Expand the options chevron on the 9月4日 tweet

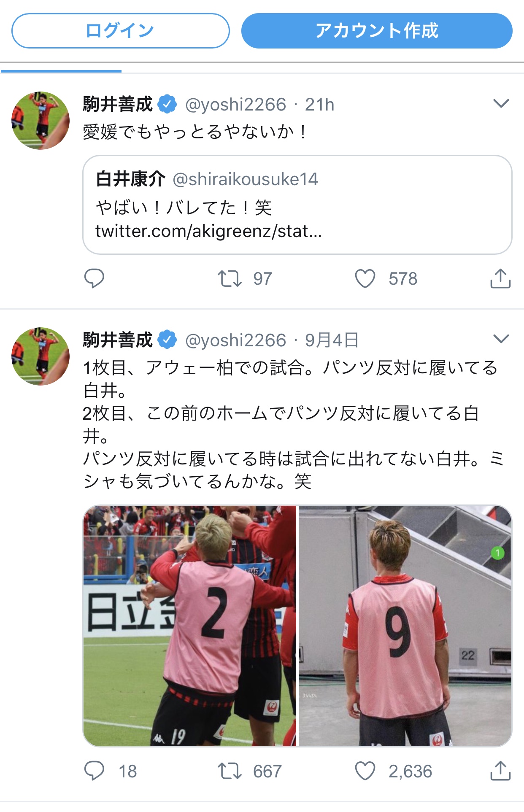click(x=501, y=339)
